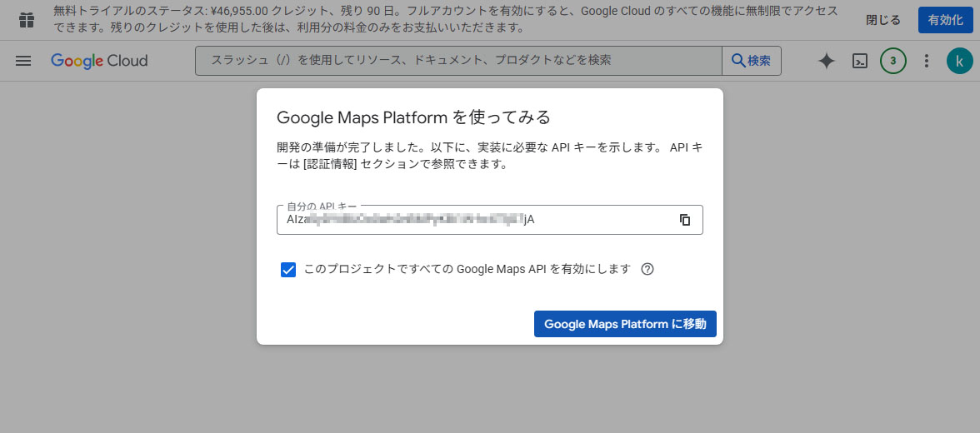Viewport: 980px width, 433px height.
Task: Click 閉じる to dismiss the trial banner
Action: tap(882, 20)
